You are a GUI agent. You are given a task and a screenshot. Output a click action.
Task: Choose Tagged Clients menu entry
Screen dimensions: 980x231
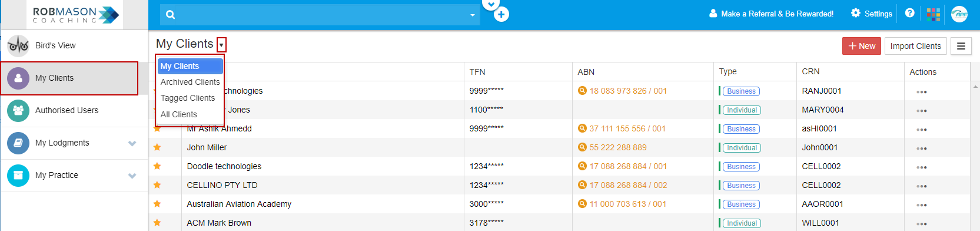188,98
